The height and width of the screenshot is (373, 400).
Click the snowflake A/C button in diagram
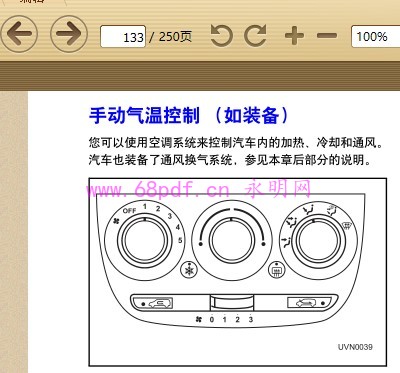pos(189,269)
